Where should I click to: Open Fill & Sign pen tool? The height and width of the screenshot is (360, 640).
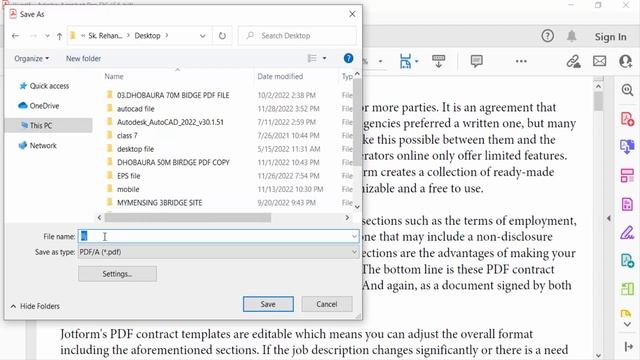tap(627, 233)
